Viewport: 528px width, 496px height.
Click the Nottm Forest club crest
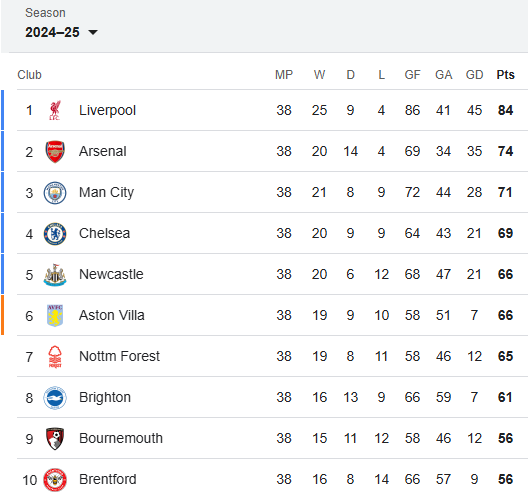click(x=55, y=357)
